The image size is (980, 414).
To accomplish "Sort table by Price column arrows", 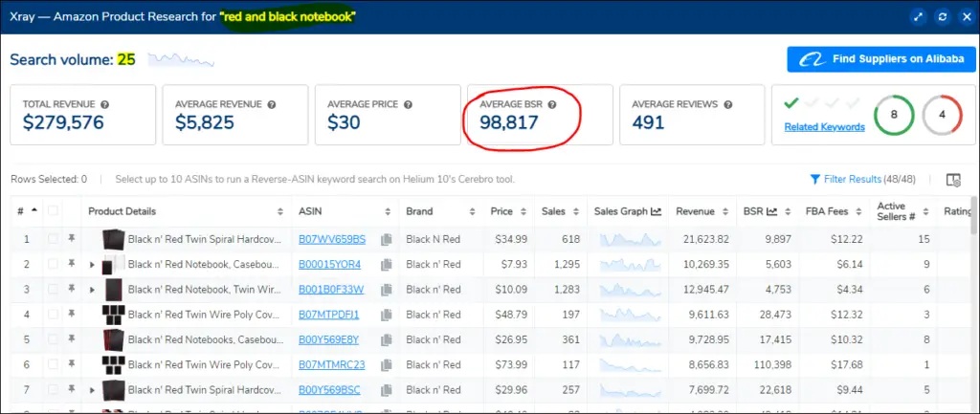I will point(523,211).
